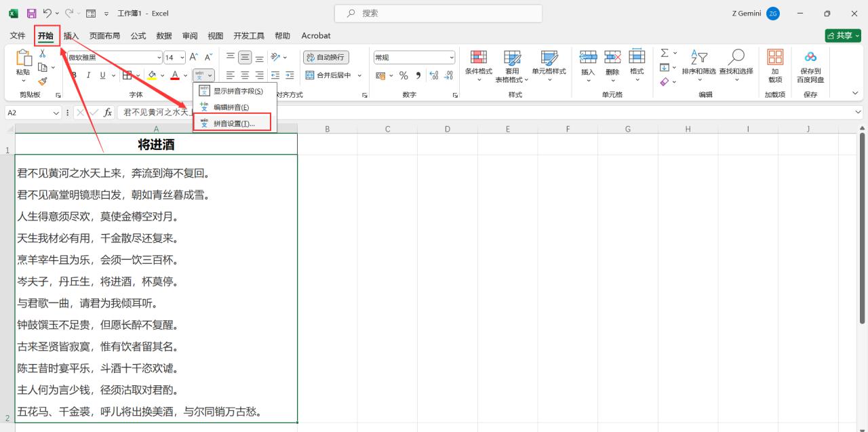
Task: Open the font color dropdown arrow
Action: [x=186, y=75]
